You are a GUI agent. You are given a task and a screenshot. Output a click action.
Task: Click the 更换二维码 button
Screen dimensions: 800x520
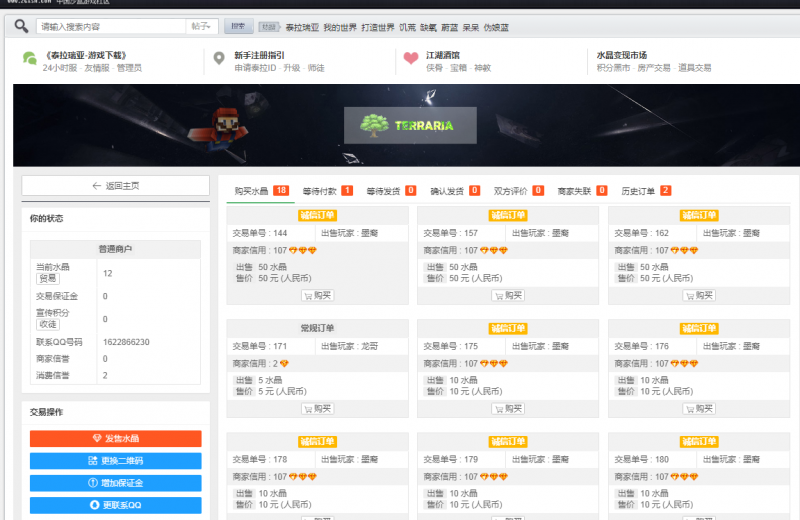pos(116,461)
